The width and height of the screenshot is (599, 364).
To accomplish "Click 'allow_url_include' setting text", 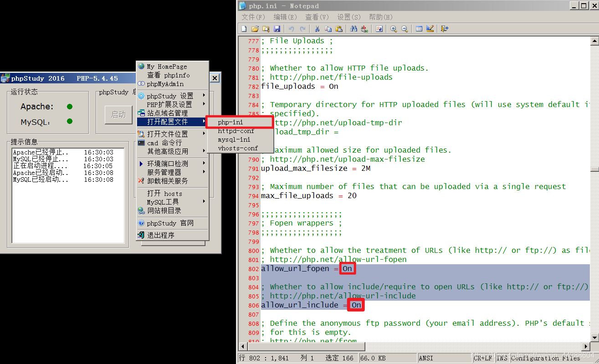I will (x=299, y=305).
